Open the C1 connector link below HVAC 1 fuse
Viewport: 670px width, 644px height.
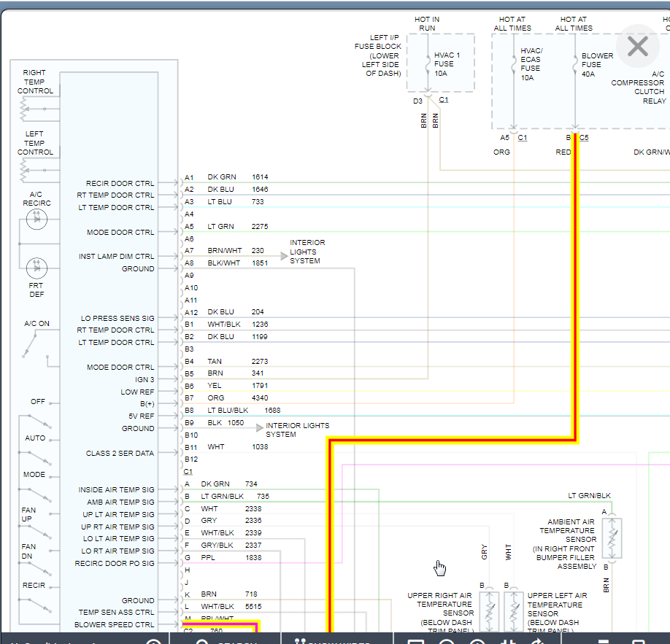pos(444,100)
